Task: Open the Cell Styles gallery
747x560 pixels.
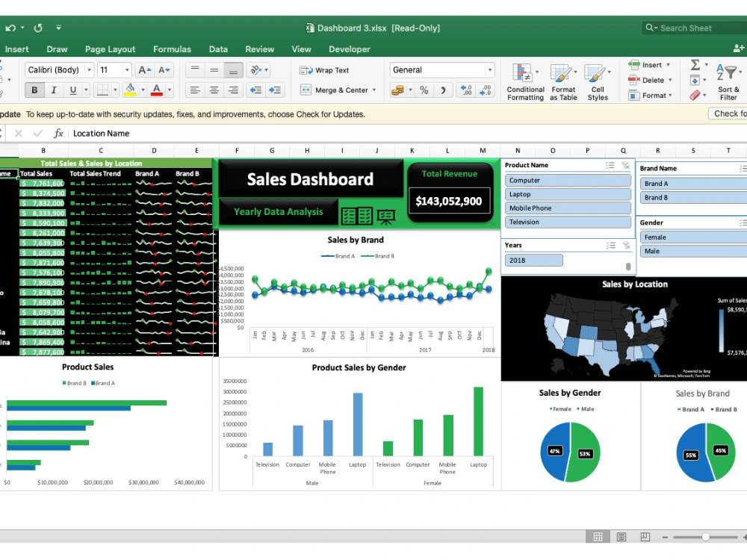Action: point(598,82)
